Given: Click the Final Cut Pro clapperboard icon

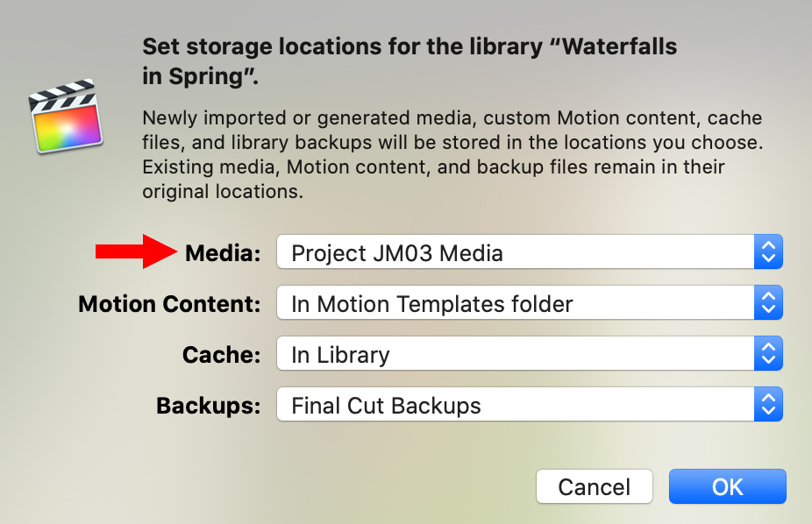Looking at the screenshot, I should tap(66, 116).
